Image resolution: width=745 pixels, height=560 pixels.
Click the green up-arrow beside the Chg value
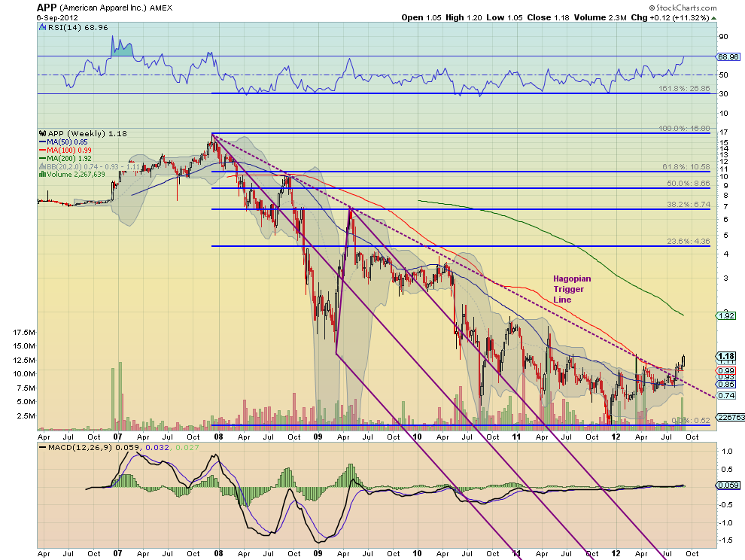coord(714,18)
